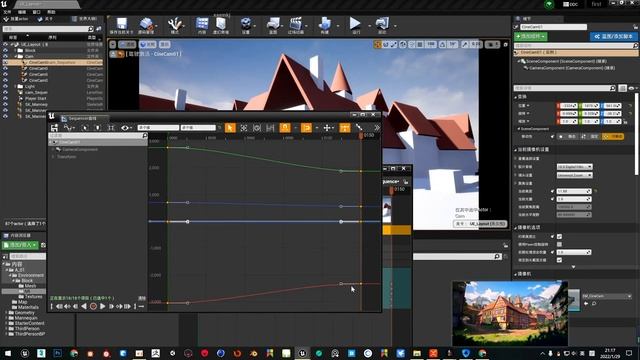Click the blue Blueprint/Add Script button
The width and height of the screenshot is (640, 360).
tap(613, 36)
